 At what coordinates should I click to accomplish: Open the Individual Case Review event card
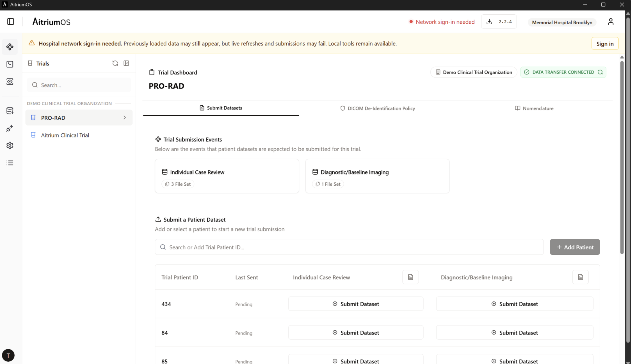[227, 176]
